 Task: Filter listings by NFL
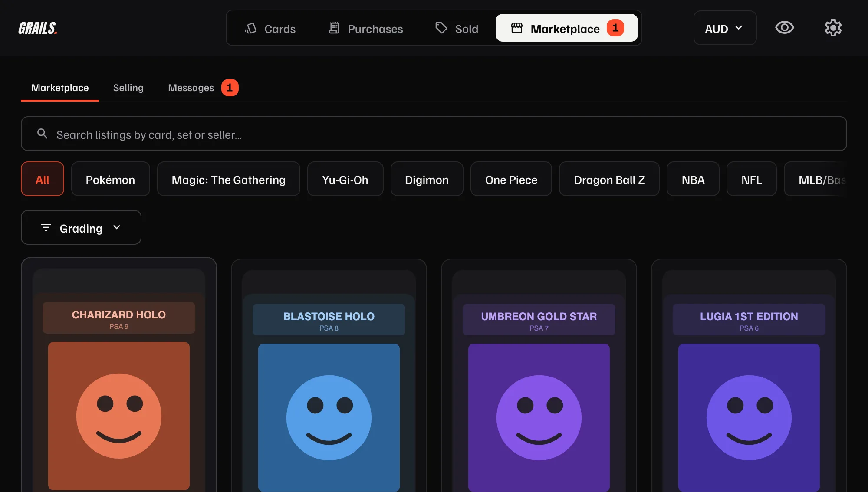(752, 179)
